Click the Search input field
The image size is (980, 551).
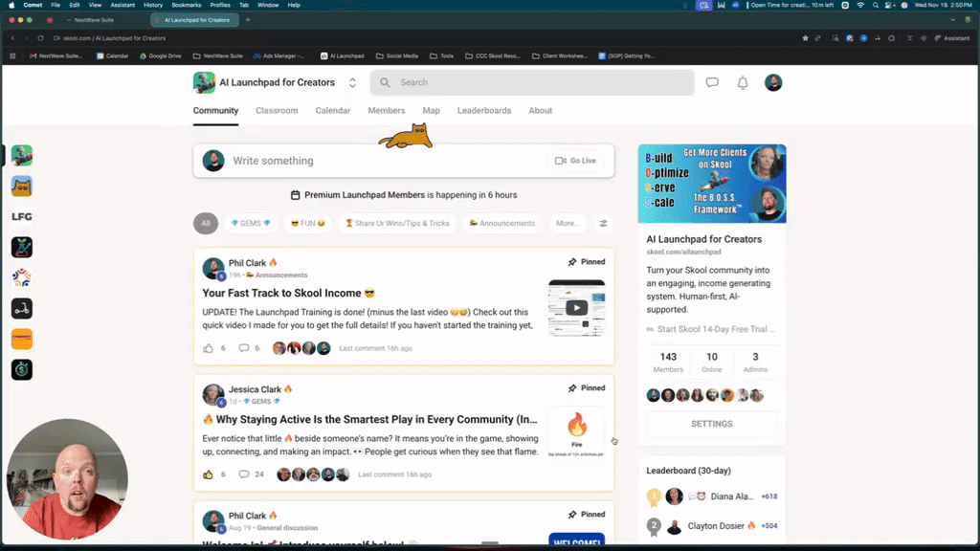point(532,82)
